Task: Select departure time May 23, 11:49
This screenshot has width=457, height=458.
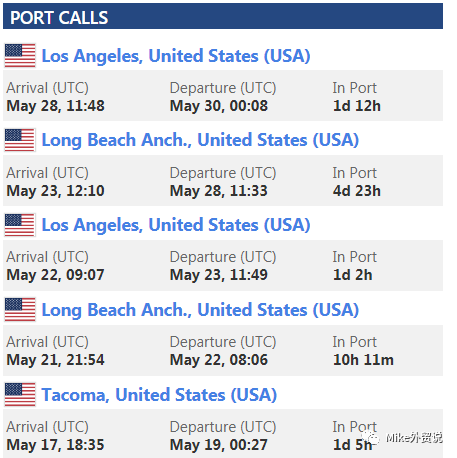Action: pyautogui.click(x=219, y=275)
